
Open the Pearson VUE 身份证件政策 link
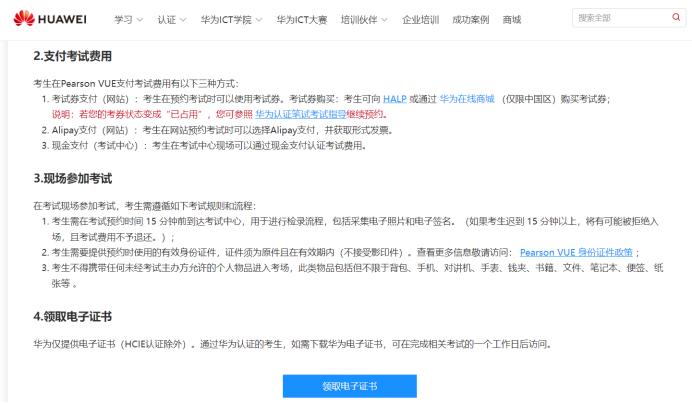coord(576,252)
